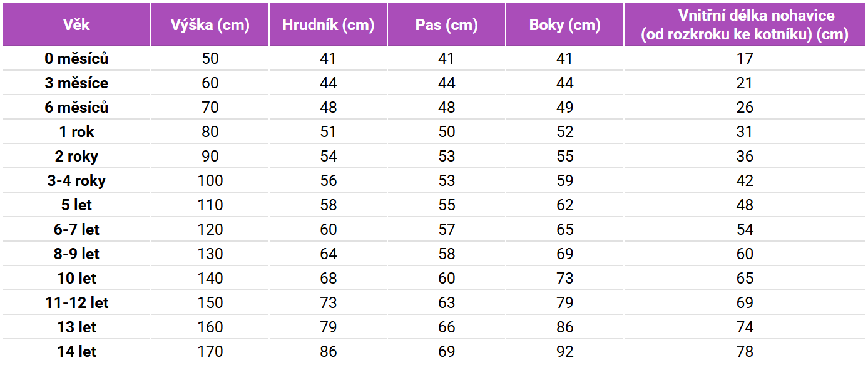Viewport: 868px width, 365px height.
Task: Click the 14 let row label
Action: point(76,352)
